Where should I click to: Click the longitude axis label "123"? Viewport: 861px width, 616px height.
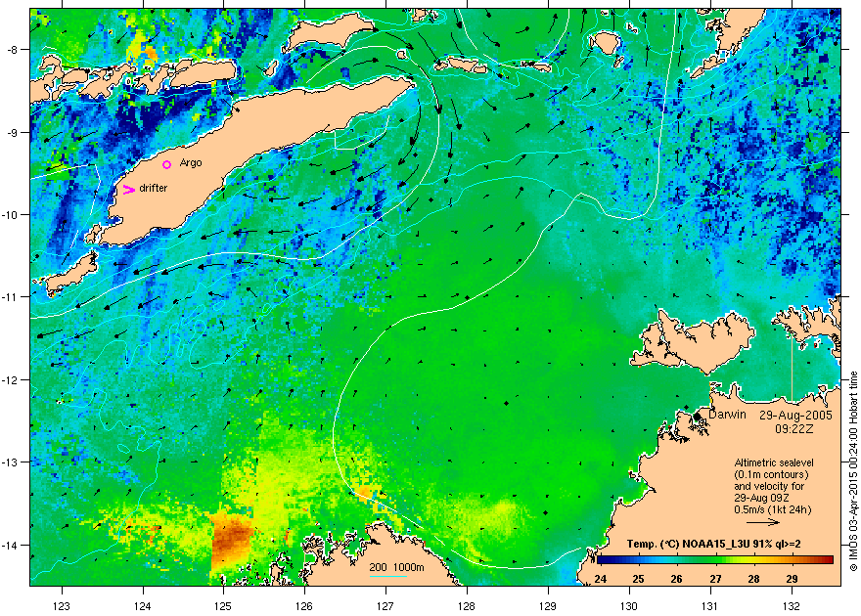[x=62, y=605]
